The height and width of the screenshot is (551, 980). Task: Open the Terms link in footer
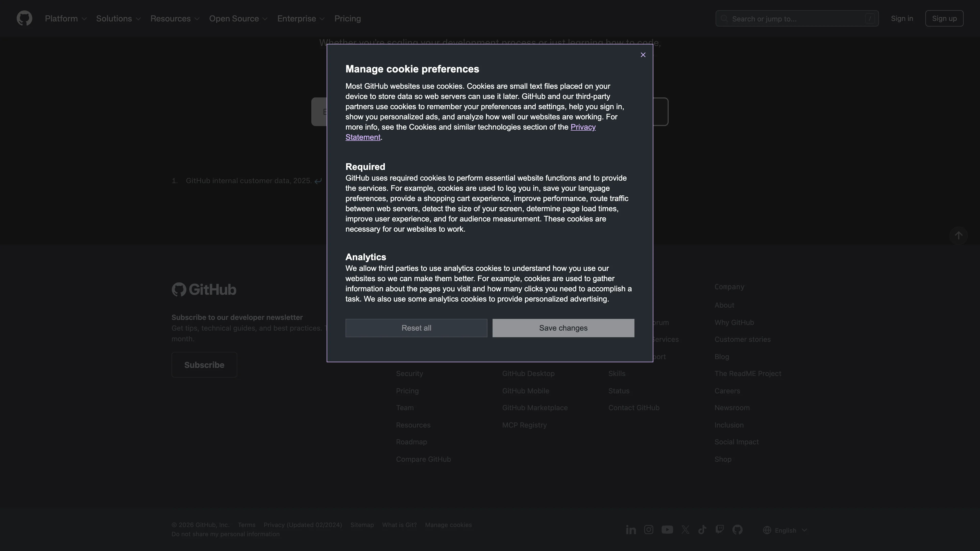click(247, 525)
